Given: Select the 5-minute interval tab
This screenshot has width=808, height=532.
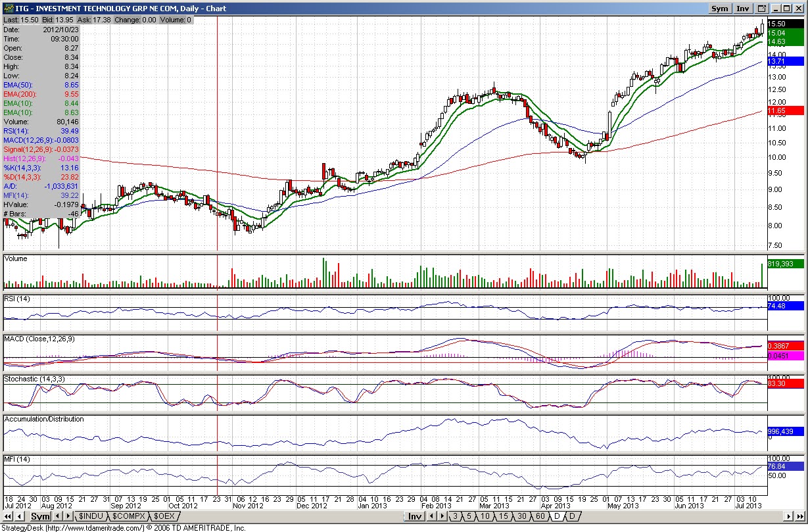Looking at the screenshot, I should [x=469, y=517].
